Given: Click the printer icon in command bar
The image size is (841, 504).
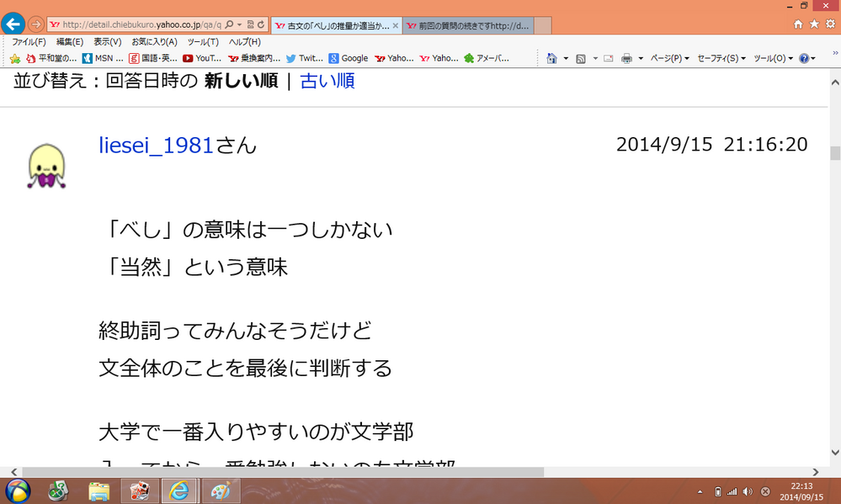Looking at the screenshot, I should (x=626, y=58).
